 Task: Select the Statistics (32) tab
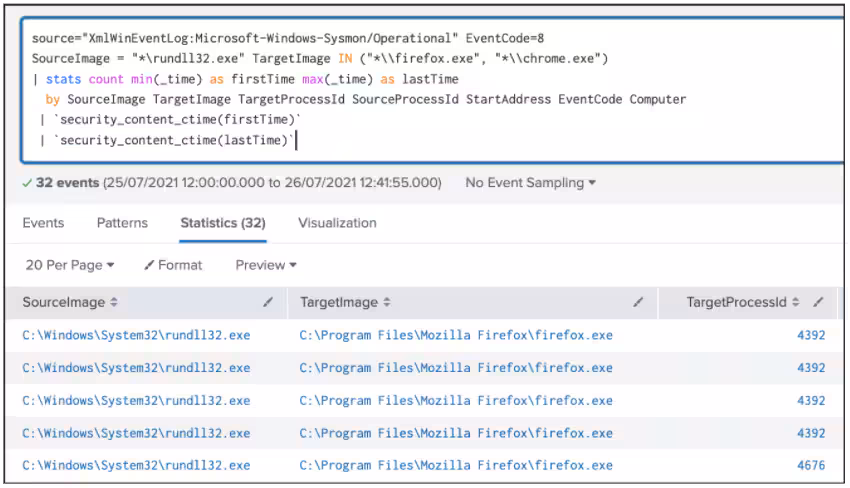tap(222, 223)
